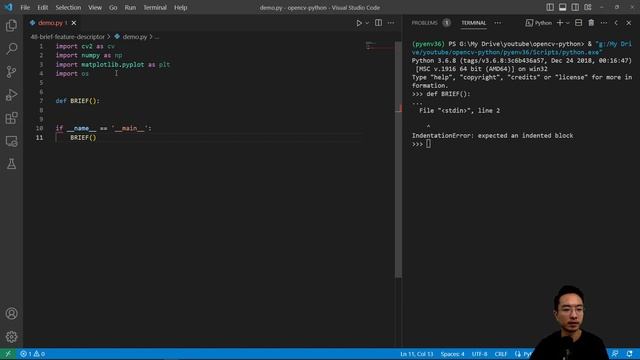Select the Python terminal profile label
The width and height of the screenshot is (640, 360).
tap(539, 23)
